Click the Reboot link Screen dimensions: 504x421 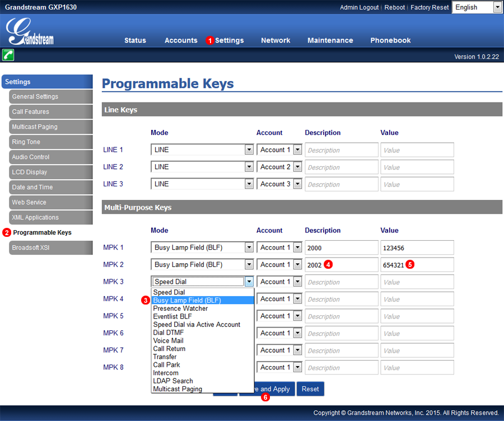[394, 7]
